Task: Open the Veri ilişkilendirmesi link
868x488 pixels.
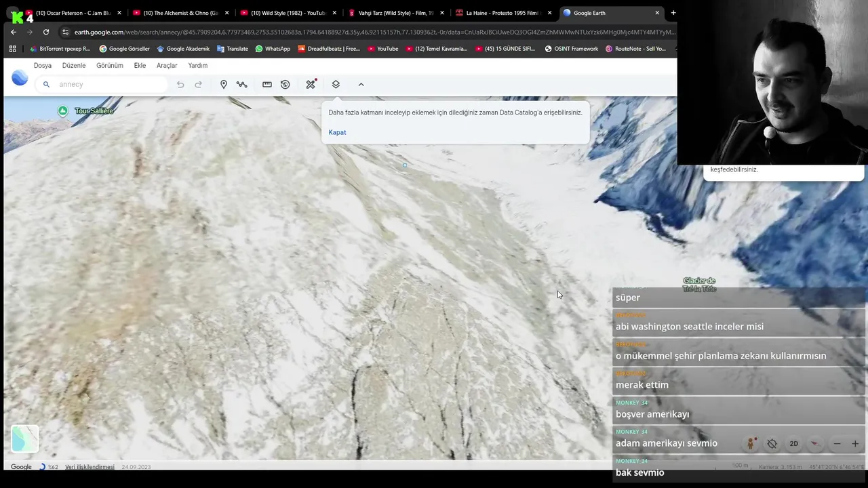Action: pos(90,467)
